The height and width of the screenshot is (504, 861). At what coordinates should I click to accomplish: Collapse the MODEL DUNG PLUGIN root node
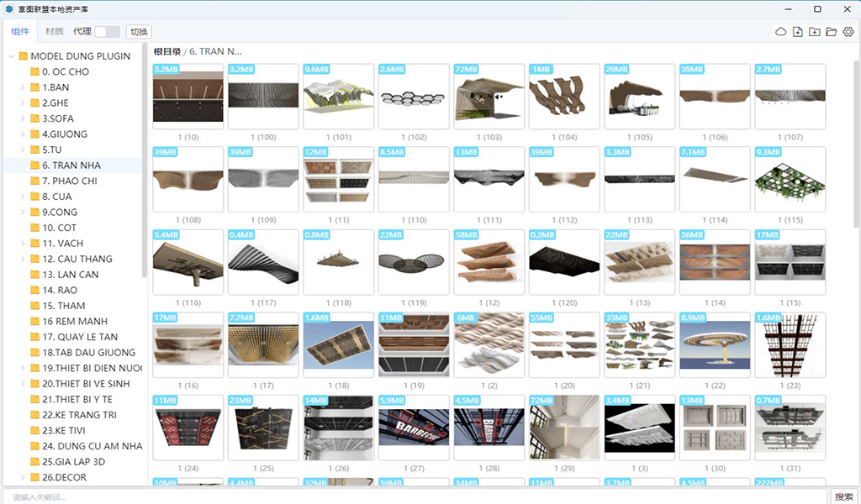tap(11, 56)
